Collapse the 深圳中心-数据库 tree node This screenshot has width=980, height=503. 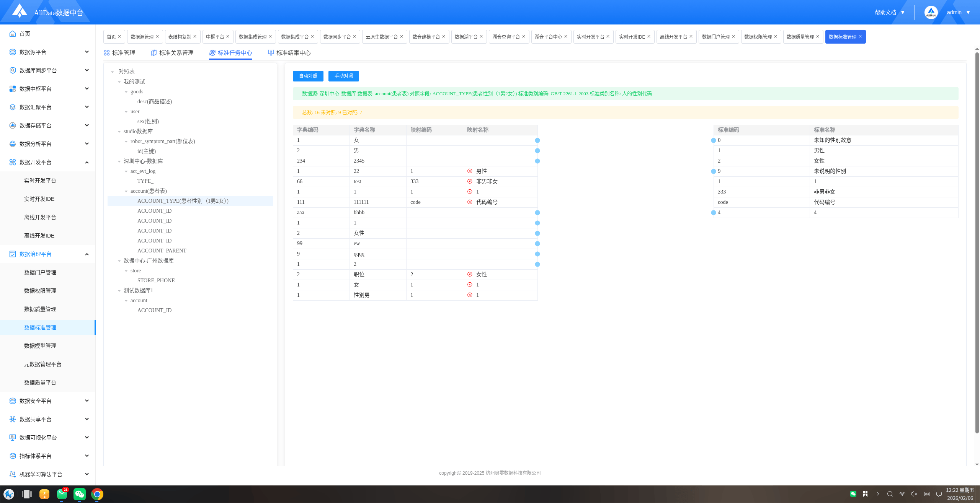(119, 161)
